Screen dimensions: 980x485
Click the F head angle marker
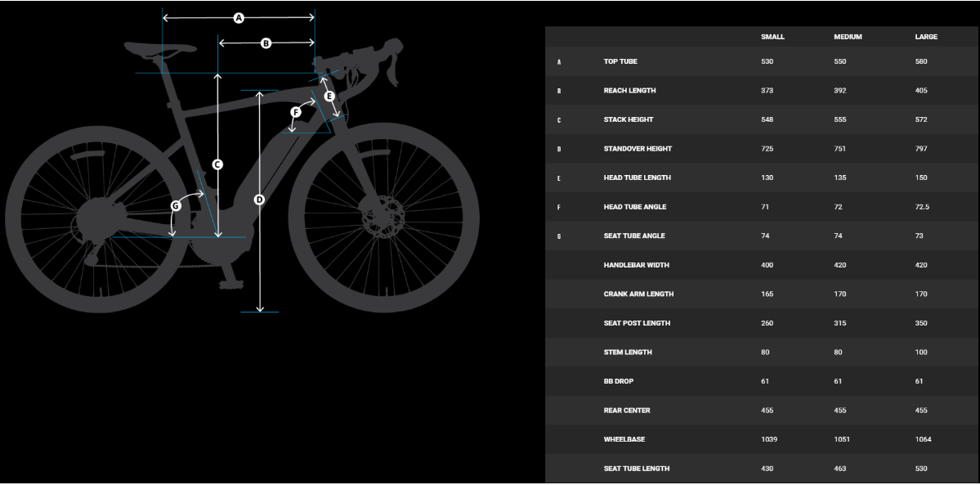coord(297,112)
